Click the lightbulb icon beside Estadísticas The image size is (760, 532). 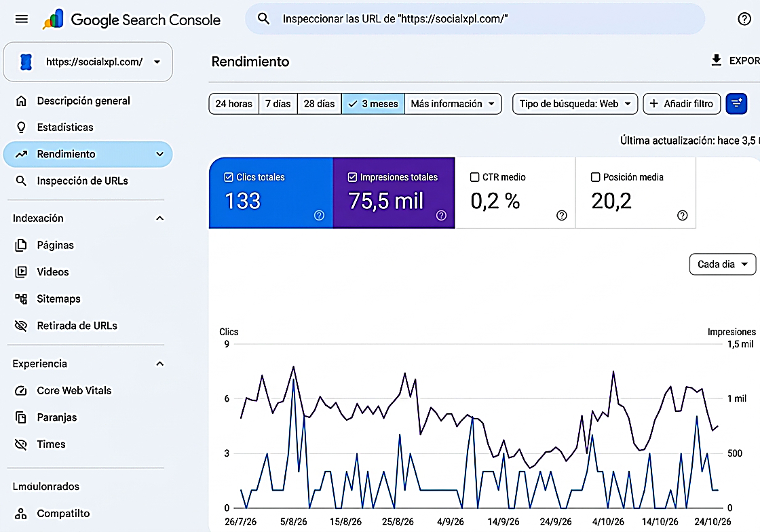(x=21, y=128)
